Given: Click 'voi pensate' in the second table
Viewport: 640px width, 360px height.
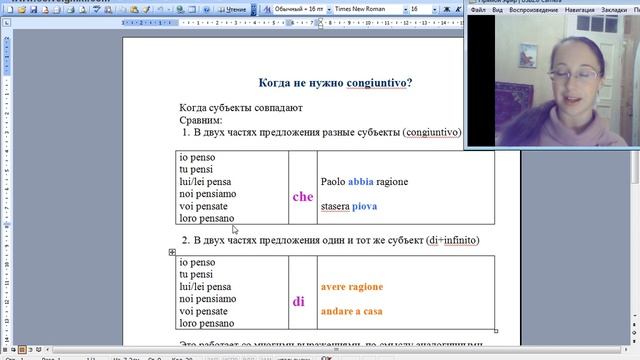Looking at the screenshot, I should tap(203, 311).
